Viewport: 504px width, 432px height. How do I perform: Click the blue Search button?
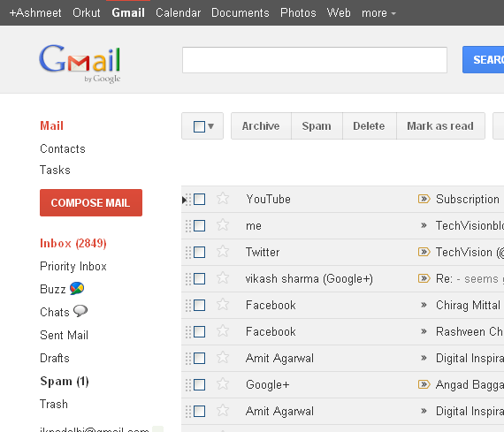click(x=483, y=60)
